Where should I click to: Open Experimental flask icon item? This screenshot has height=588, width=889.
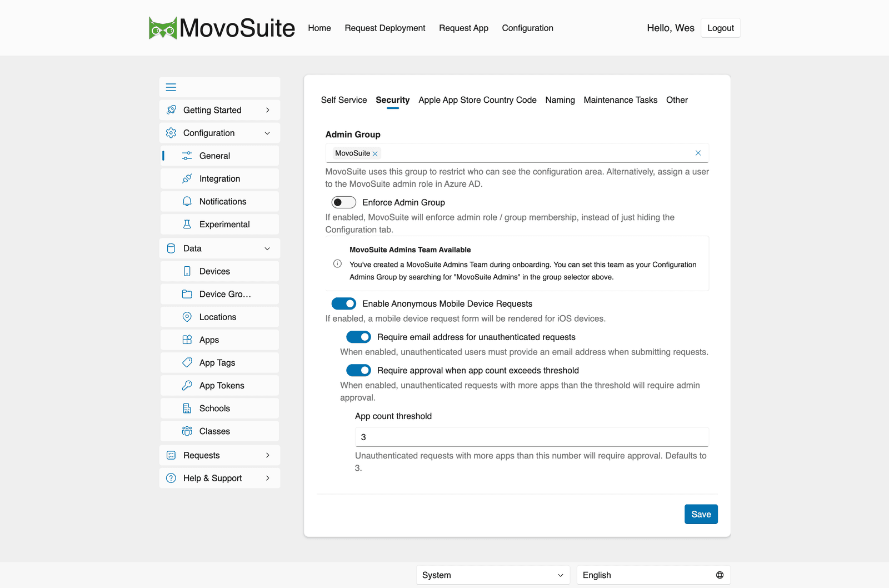(187, 224)
